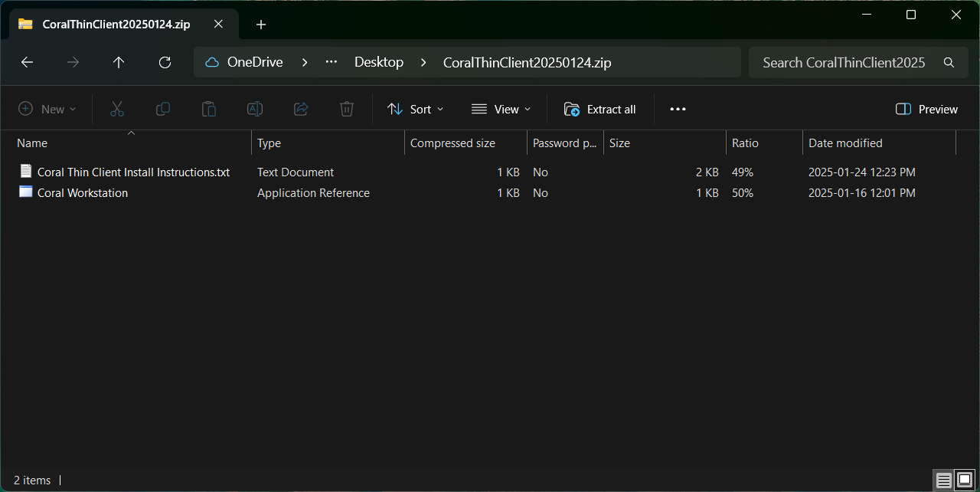The image size is (980, 492).
Task: Open the See more ellipsis menu
Action: [x=678, y=110]
